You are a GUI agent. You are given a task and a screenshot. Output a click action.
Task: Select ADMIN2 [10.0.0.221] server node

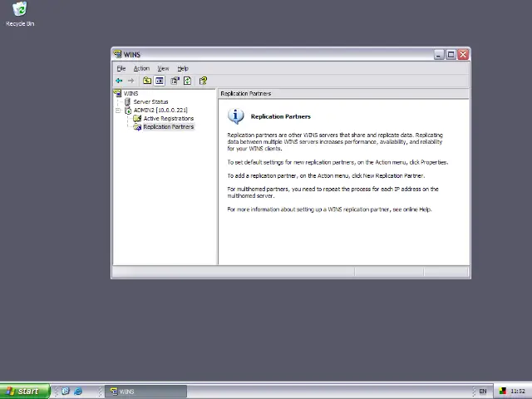click(160, 111)
